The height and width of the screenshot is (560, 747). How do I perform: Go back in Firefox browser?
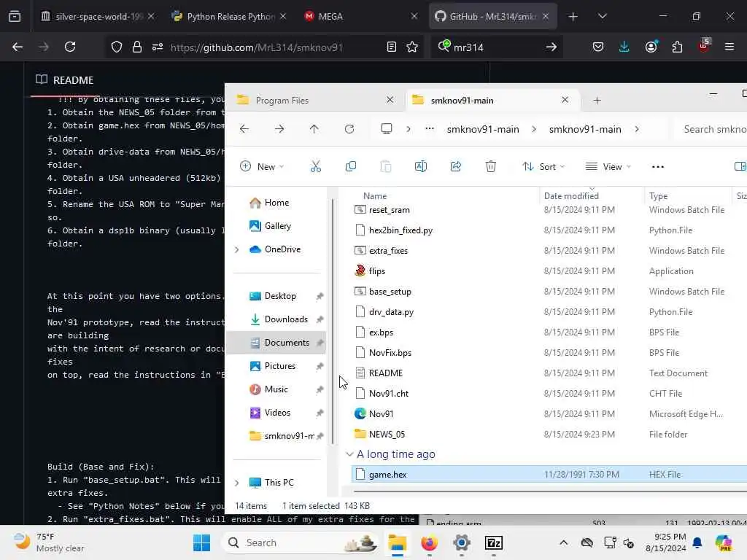(x=18, y=47)
